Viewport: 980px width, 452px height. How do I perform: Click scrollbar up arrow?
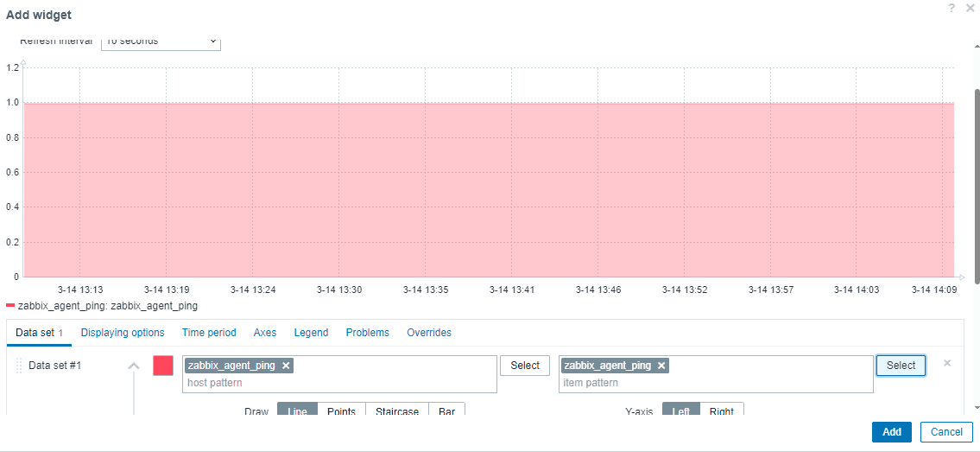(x=977, y=47)
